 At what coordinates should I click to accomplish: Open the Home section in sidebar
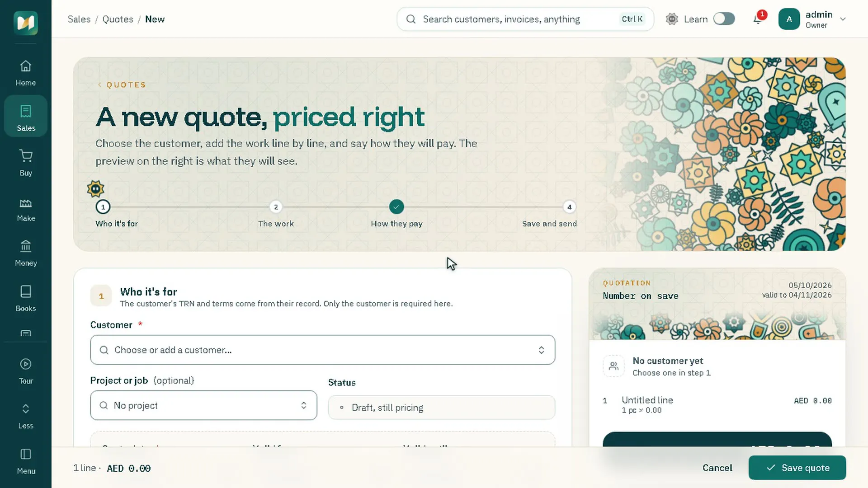coord(26,73)
